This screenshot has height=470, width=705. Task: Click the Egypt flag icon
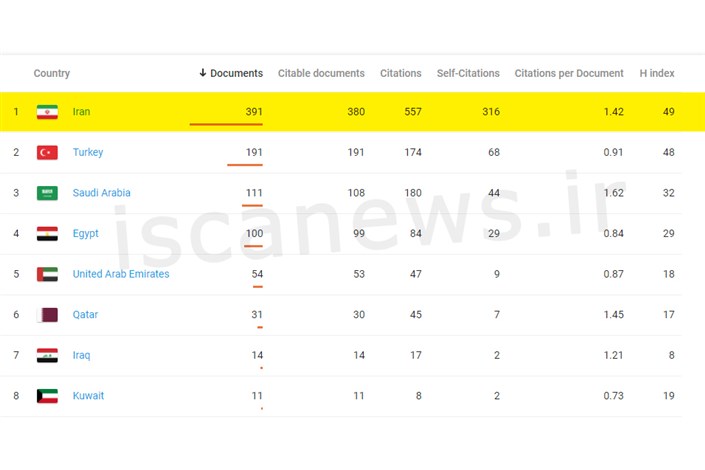47,233
